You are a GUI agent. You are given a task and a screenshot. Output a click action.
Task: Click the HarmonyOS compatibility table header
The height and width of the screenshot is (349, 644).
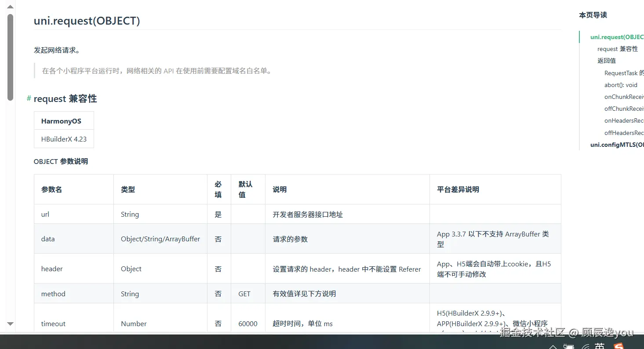[x=64, y=121]
